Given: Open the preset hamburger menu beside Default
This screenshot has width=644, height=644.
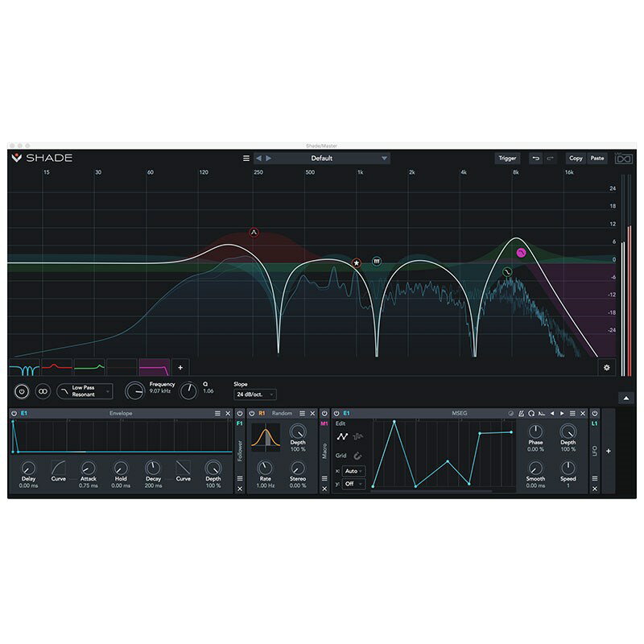Looking at the screenshot, I should (246, 159).
